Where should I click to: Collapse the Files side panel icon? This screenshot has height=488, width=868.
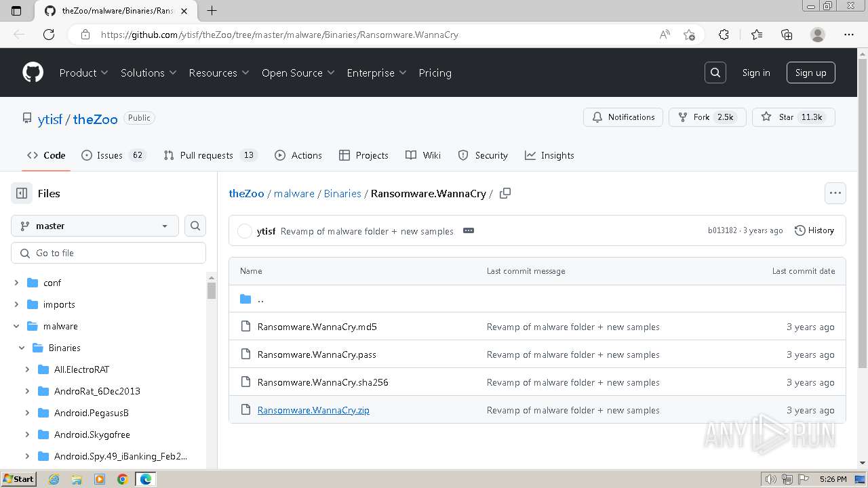[22, 193]
